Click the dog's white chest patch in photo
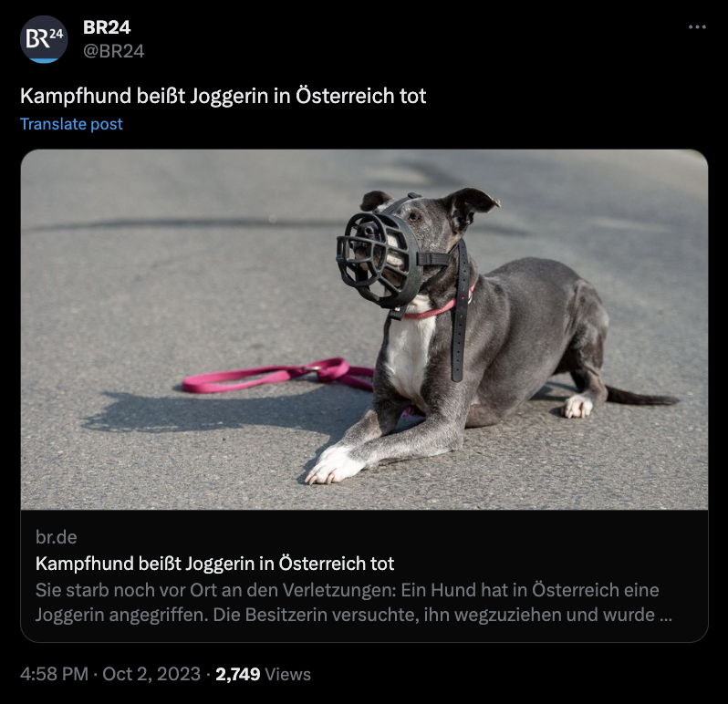Screen dimensions: 728x704 410,353
